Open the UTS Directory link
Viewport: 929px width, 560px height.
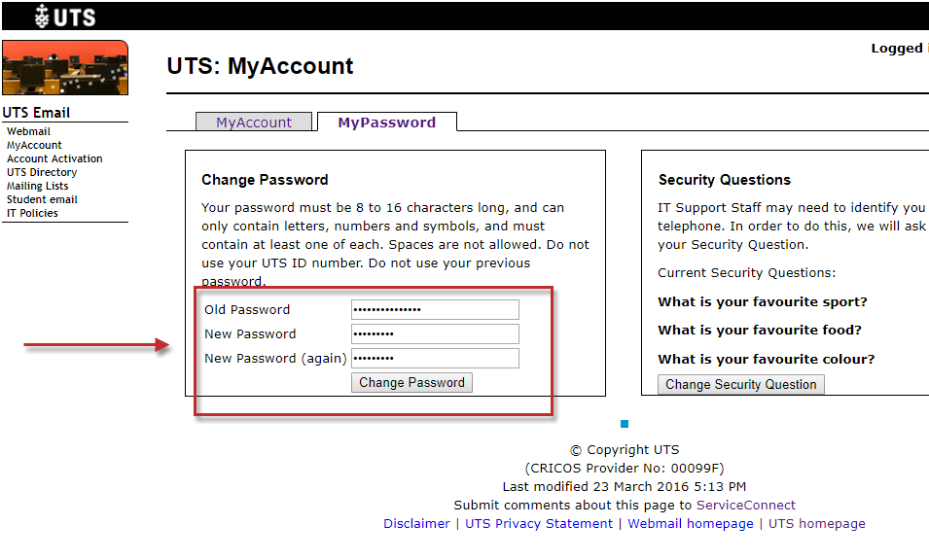[42, 172]
